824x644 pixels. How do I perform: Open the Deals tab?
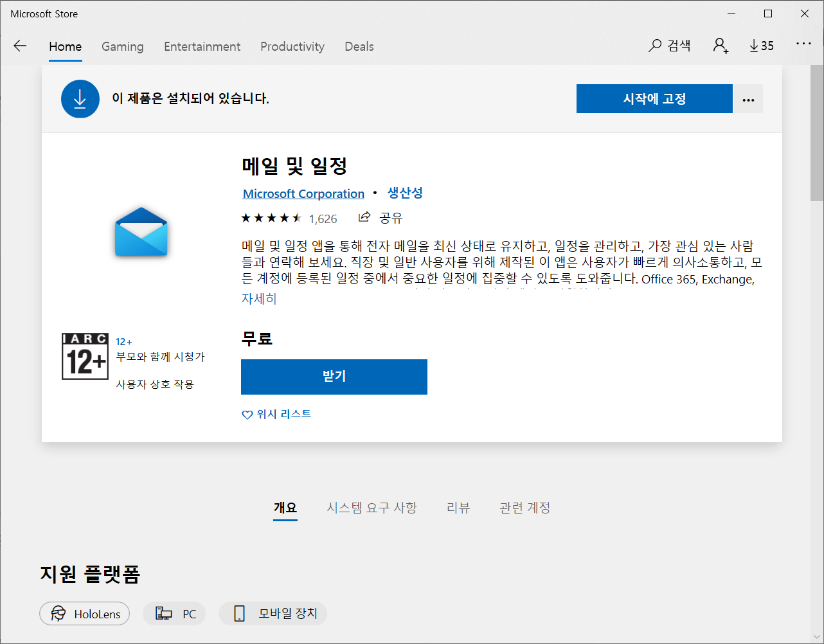tap(359, 46)
